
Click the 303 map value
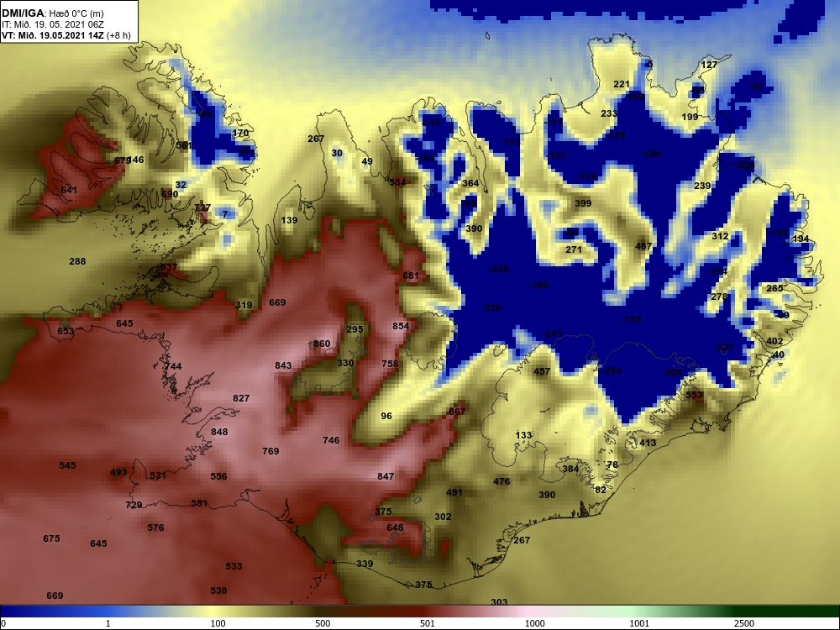coord(499,602)
